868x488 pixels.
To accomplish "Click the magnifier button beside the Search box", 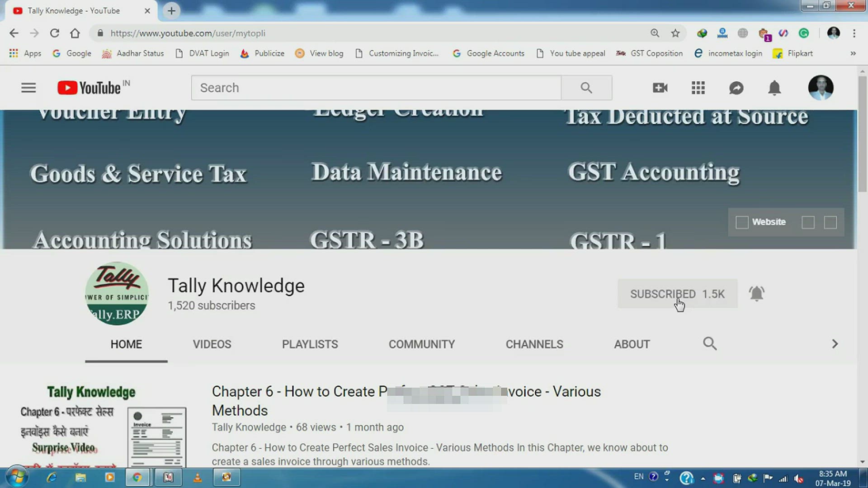I will [586, 88].
